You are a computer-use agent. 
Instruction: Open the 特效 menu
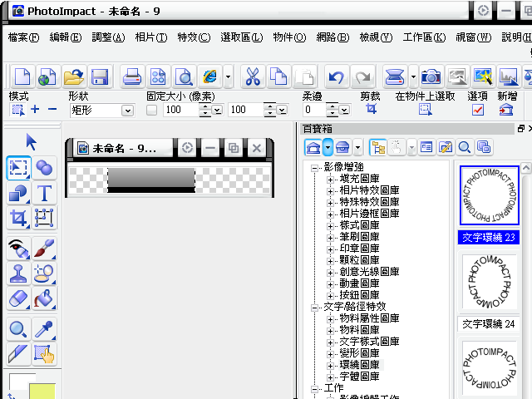(194, 37)
